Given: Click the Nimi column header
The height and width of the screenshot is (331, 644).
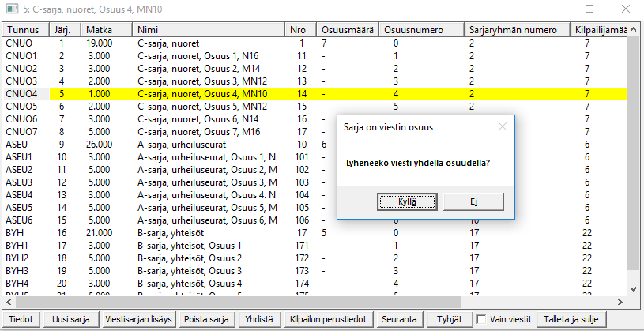Looking at the screenshot, I should click(x=208, y=29).
